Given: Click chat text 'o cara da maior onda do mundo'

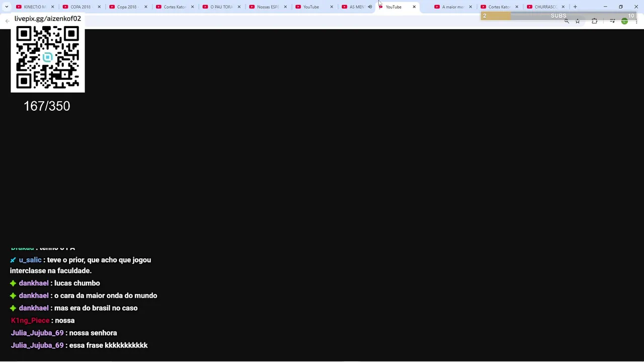Looking at the screenshot, I should pyautogui.click(x=106, y=296).
